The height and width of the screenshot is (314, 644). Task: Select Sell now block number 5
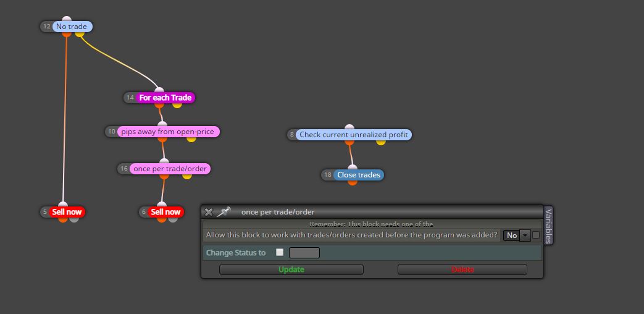click(x=67, y=212)
